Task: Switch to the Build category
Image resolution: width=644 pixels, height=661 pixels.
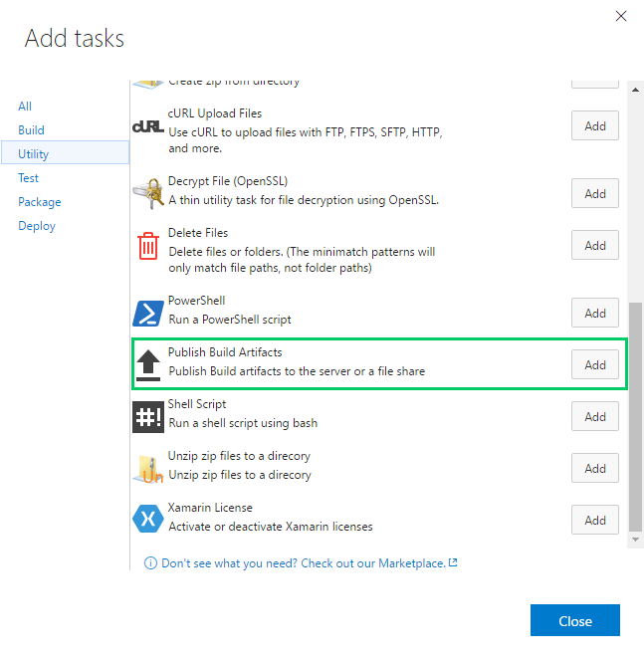Action: tap(31, 130)
